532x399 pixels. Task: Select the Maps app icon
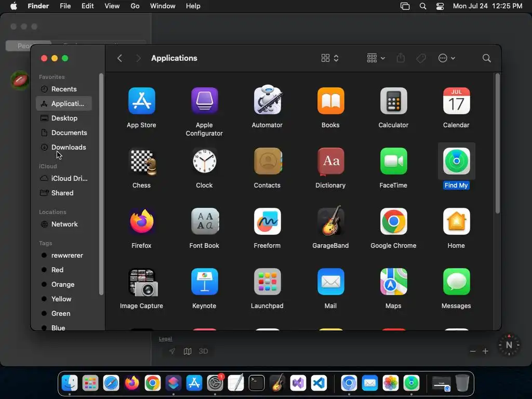click(393, 282)
